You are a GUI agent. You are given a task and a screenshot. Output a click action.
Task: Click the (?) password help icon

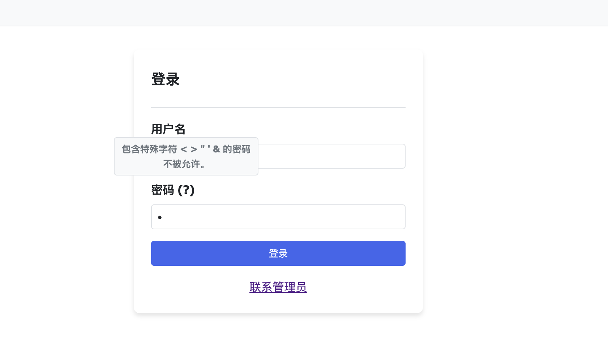(x=186, y=190)
